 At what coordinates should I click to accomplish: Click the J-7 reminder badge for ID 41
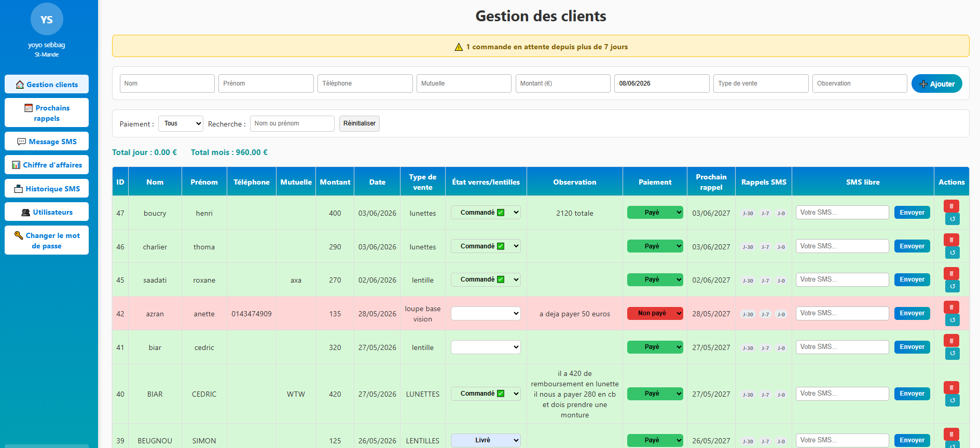click(765, 348)
